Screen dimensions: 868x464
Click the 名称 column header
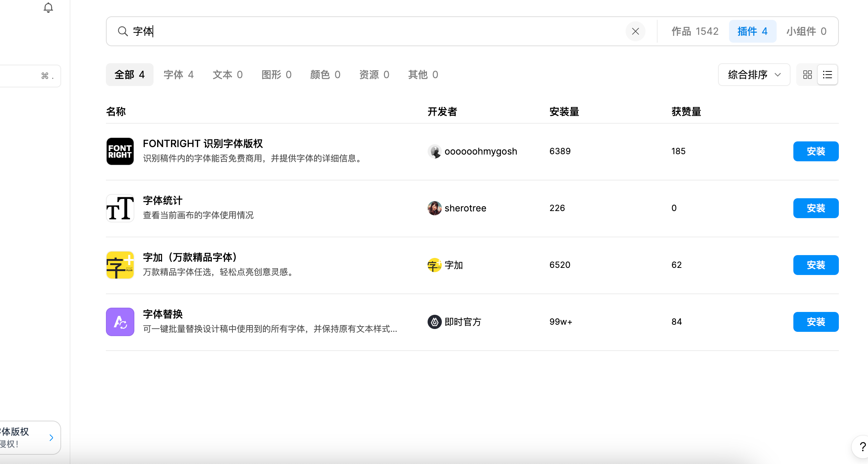pyautogui.click(x=116, y=112)
